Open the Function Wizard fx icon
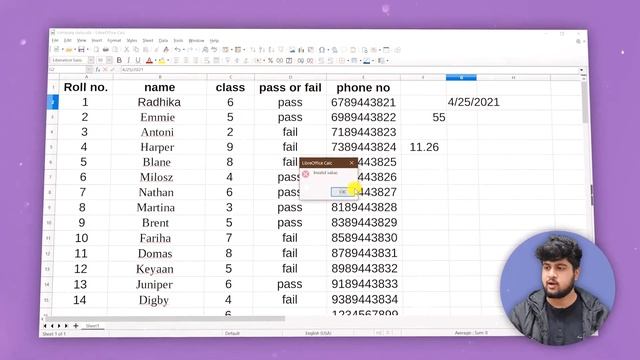The image size is (640, 360). click(x=98, y=69)
